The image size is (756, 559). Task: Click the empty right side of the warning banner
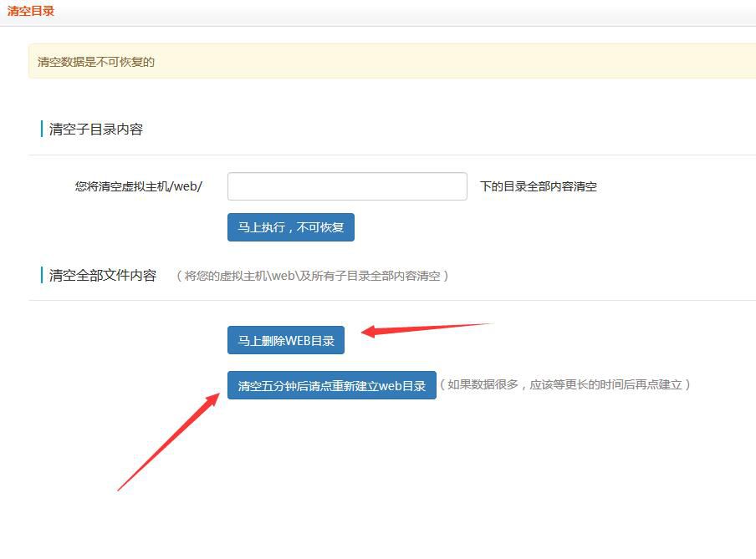point(585,62)
